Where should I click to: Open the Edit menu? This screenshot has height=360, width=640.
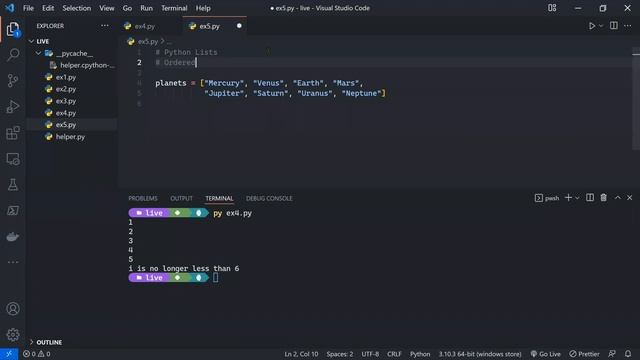click(48, 8)
